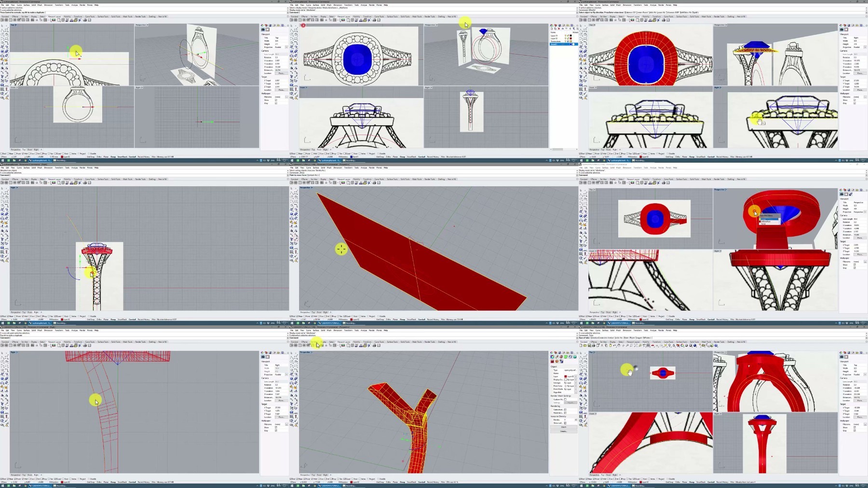Image resolution: width=868 pixels, height=488 pixels.
Task: Select Circle tool in red-halo window sidebar
Action: [x=581, y=34]
